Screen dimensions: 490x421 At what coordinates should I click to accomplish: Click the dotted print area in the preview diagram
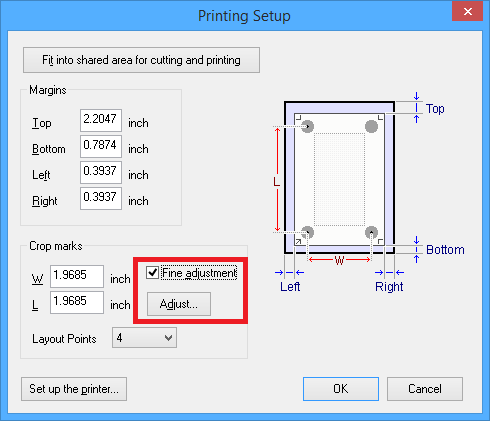coord(339,179)
